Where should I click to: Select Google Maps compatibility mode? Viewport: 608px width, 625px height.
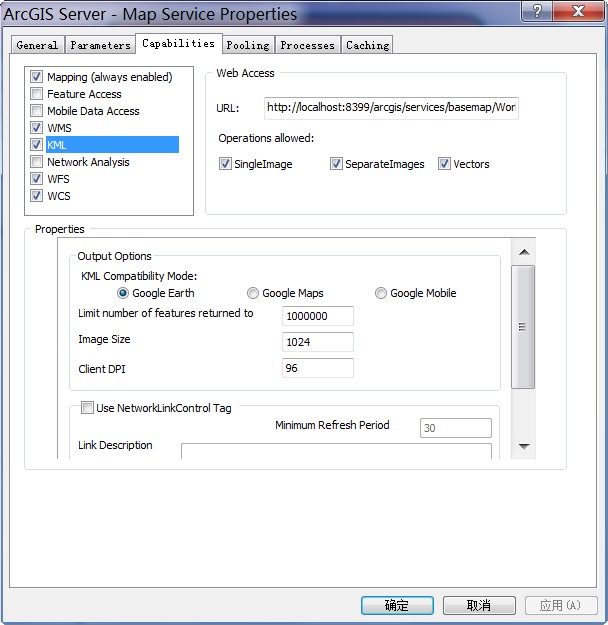pyautogui.click(x=253, y=293)
